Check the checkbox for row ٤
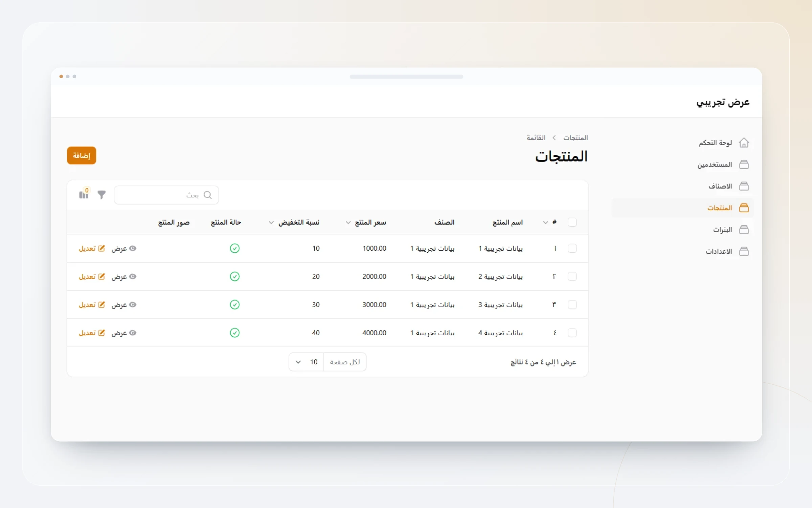Screen dimensions: 812x508 pyautogui.click(x=572, y=333)
